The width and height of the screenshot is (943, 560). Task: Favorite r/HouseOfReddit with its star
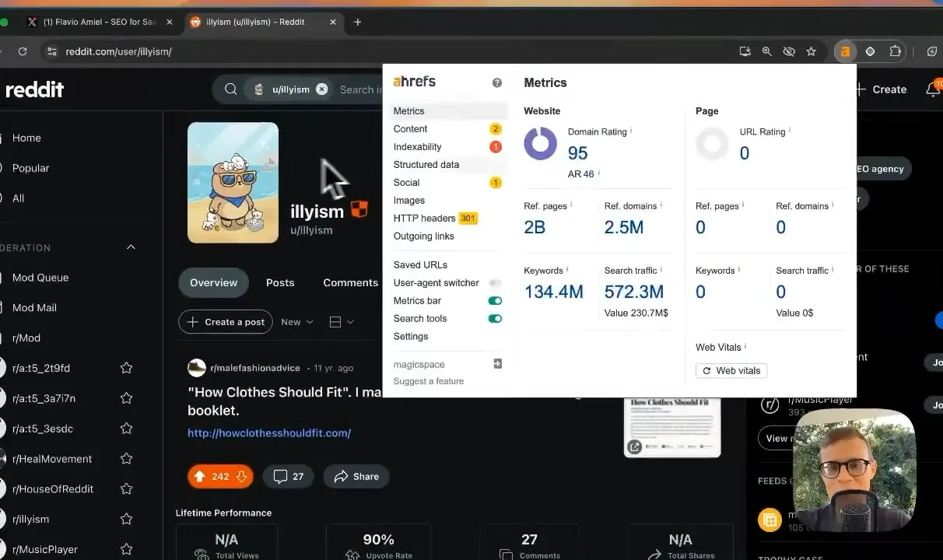click(126, 489)
